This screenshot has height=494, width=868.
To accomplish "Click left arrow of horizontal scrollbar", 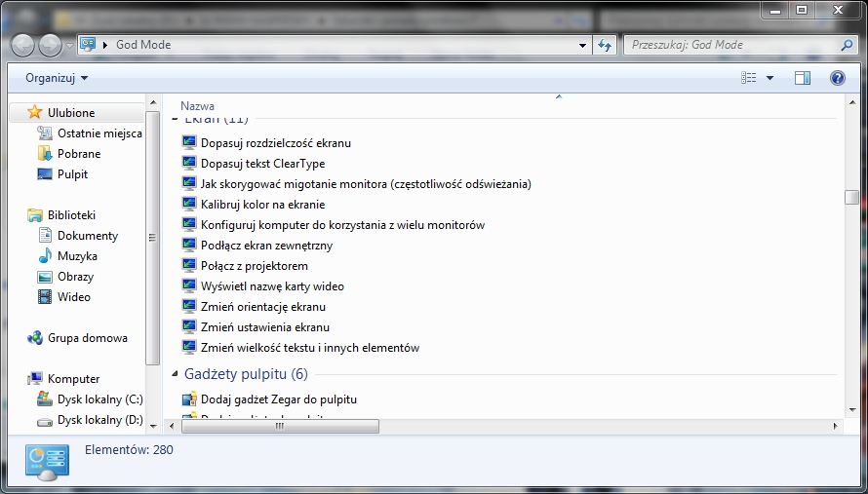I will tap(172, 426).
